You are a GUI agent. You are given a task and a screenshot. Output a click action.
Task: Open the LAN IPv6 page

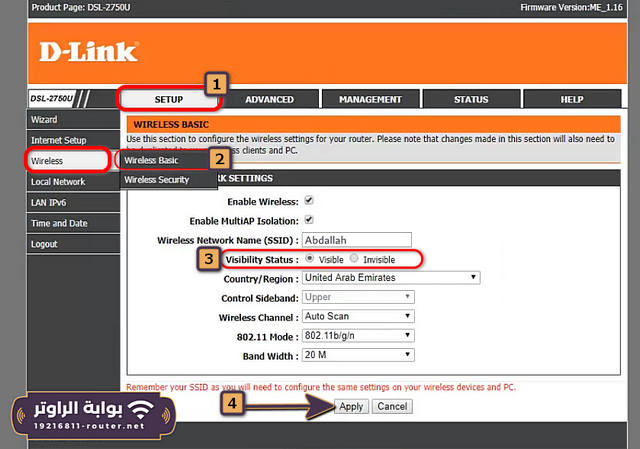point(73,202)
